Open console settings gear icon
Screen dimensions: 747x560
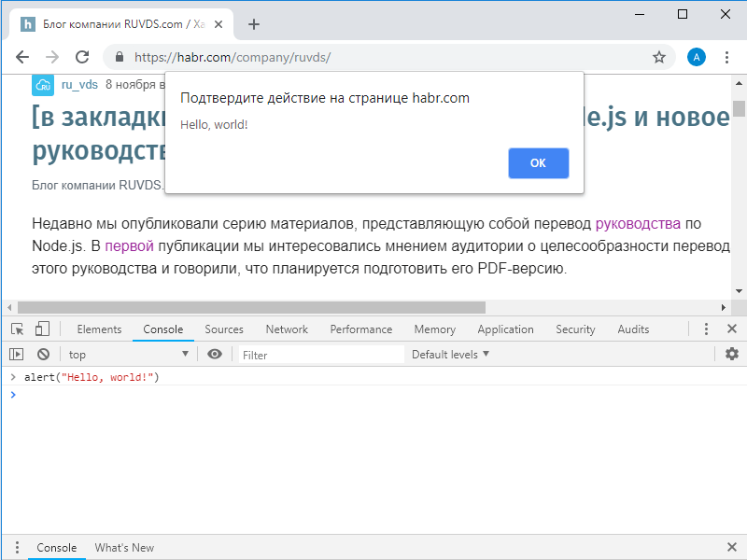click(732, 355)
